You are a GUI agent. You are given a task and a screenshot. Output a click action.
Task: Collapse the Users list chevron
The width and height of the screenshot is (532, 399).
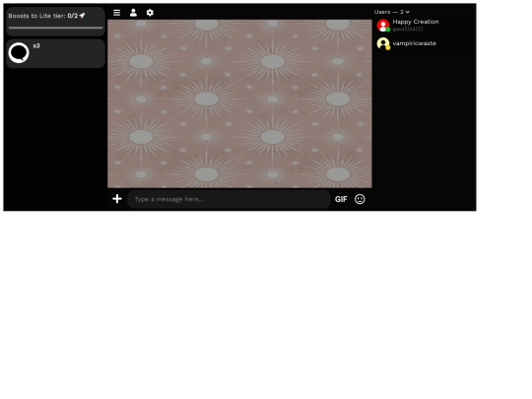tap(408, 12)
